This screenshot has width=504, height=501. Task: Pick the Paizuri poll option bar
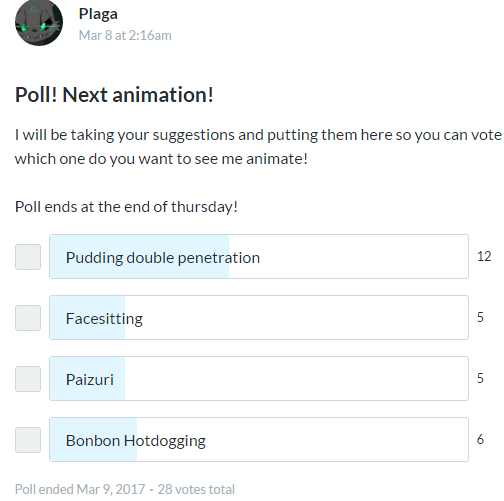[x=259, y=378]
